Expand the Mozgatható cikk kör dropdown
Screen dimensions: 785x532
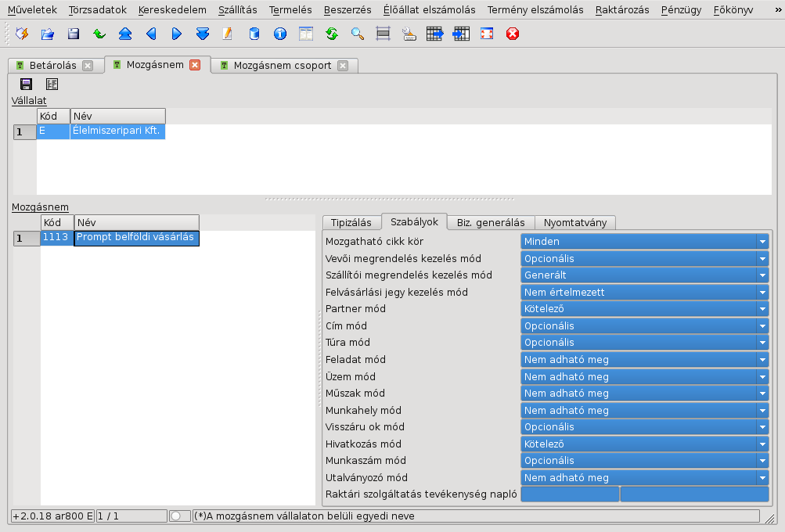[x=645, y=241]
